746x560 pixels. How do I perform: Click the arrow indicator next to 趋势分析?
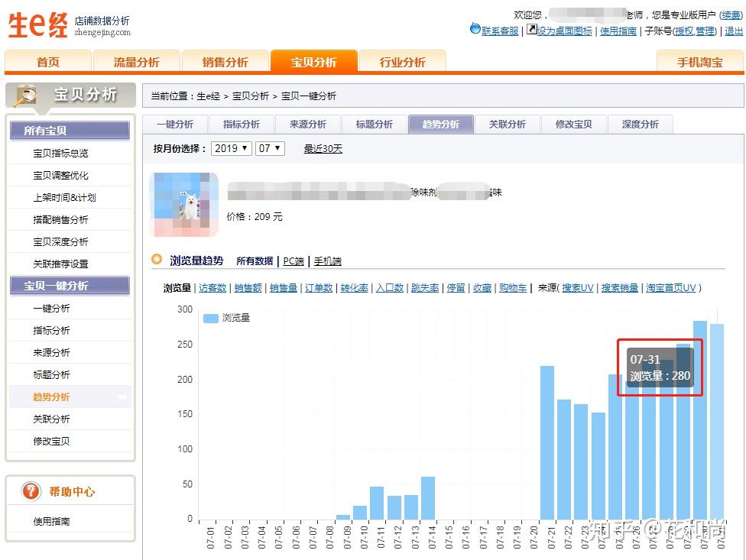[122, 397]
